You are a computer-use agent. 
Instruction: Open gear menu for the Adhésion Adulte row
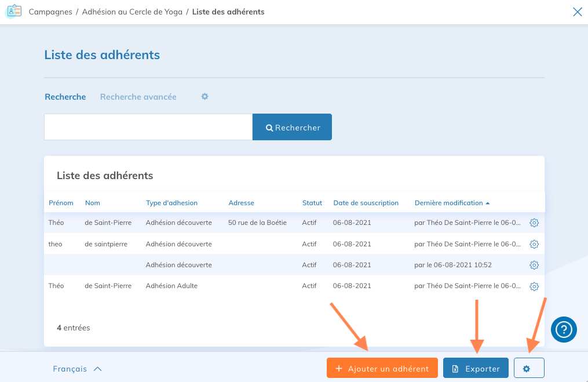pyautogui.click(x=534, y=286)
